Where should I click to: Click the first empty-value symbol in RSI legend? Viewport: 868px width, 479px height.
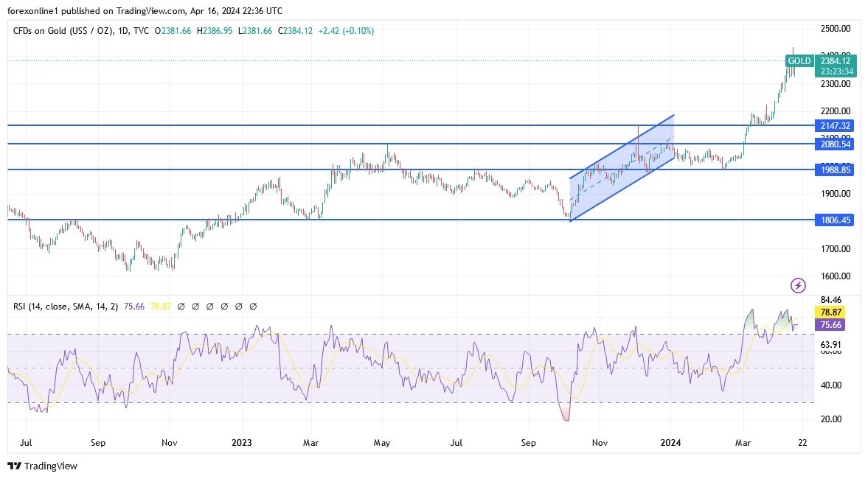(182, 306)
